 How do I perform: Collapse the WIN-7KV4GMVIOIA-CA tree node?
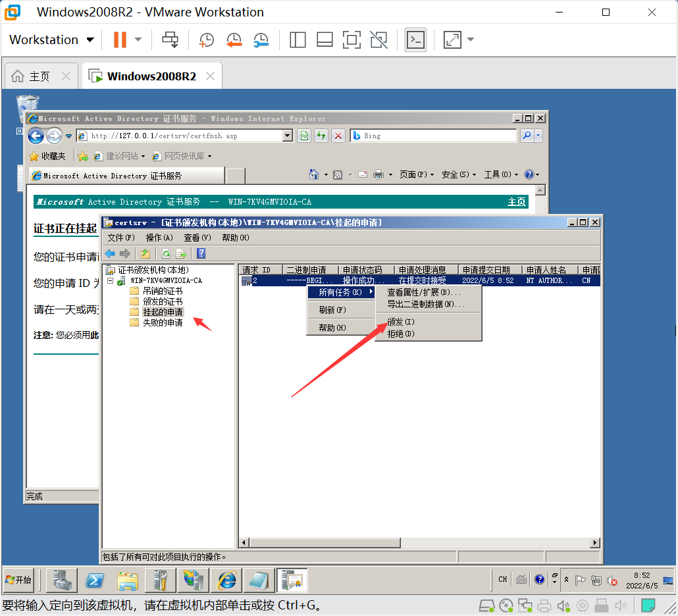click(x=111, y=280)
